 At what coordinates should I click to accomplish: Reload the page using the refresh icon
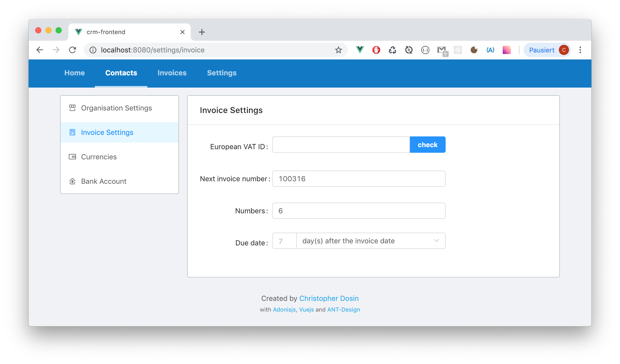click(x=72, y=50)
